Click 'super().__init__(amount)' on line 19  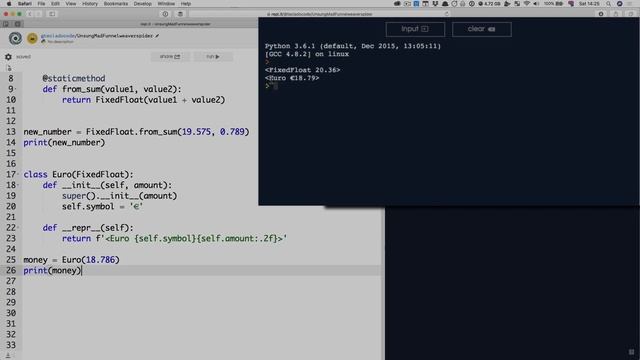coord(120,196)
